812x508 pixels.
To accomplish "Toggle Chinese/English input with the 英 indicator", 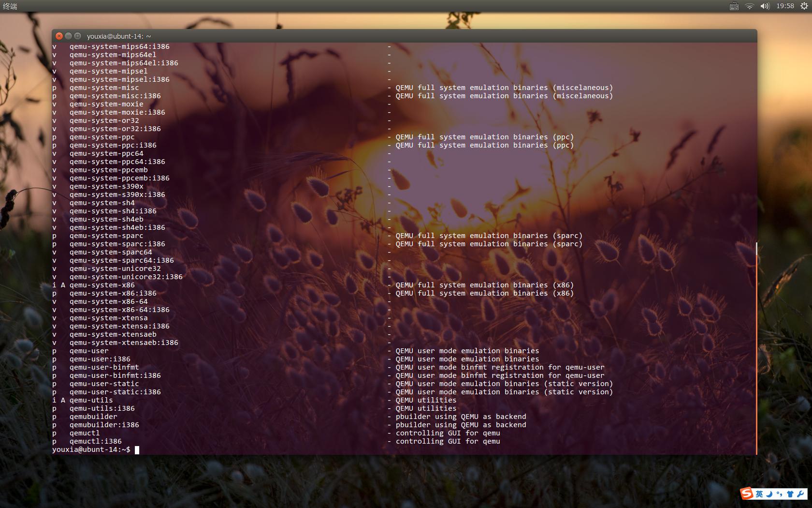I will click(759, 494).
